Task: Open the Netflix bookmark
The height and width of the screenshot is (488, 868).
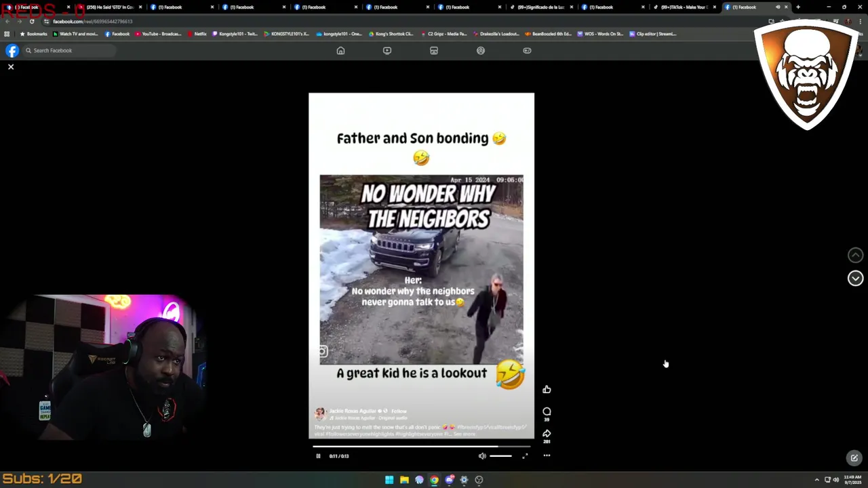Action: (197, 34)
